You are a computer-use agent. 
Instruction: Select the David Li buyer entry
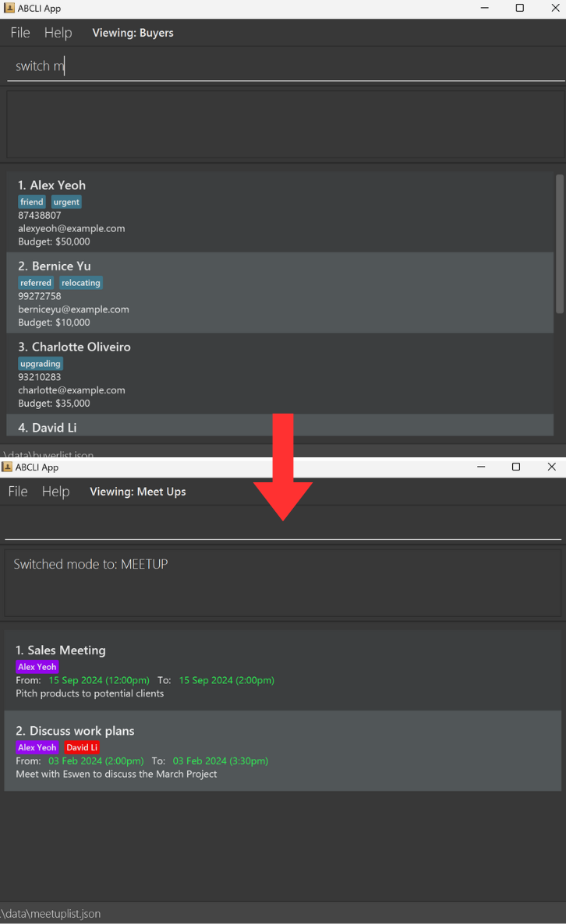(x=279, y=427)
